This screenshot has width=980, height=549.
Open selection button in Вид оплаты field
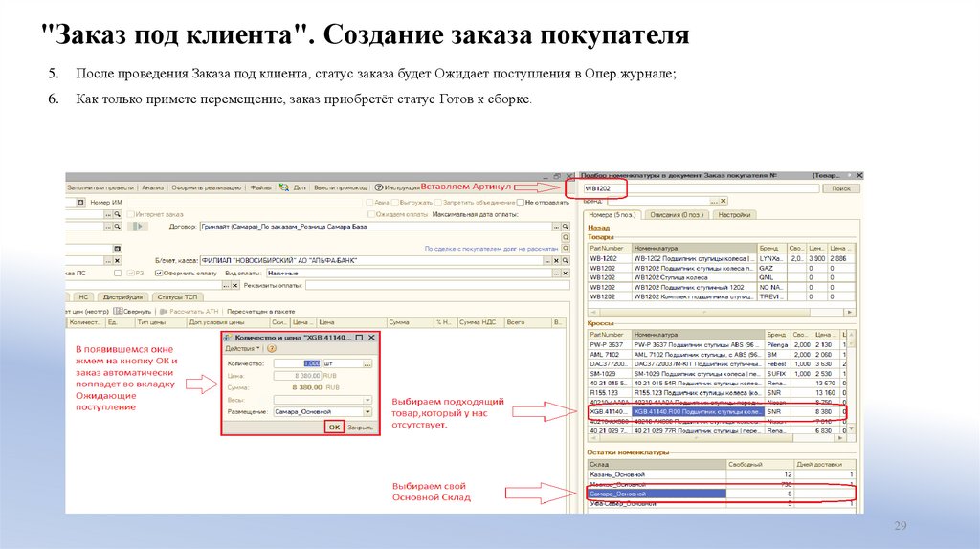[x=556, y=273]
